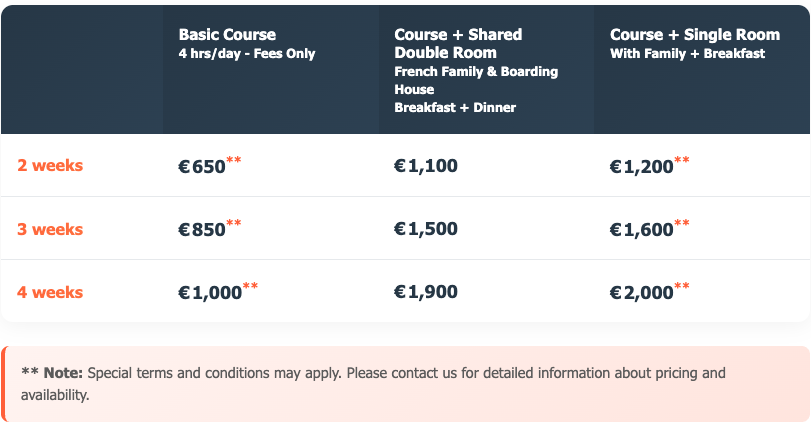Viewport: 811px width, 427px height.
Task: Click the €2,000 single room price
Action: [x=641, y=293]
